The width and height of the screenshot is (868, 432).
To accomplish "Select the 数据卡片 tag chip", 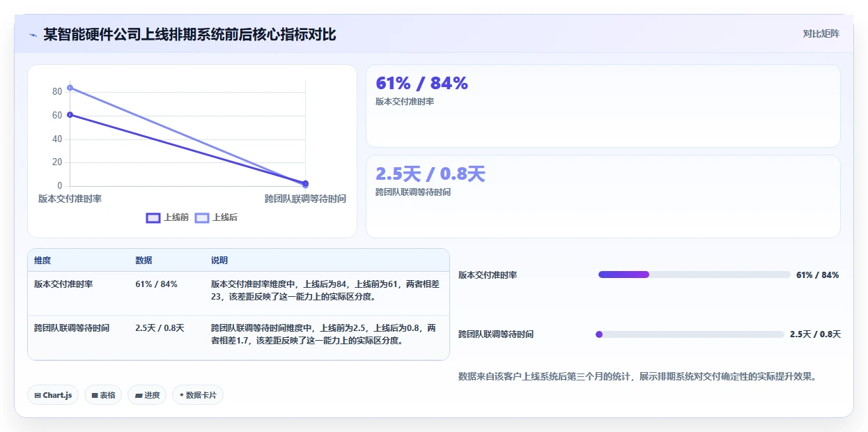I will click(198, 395).
